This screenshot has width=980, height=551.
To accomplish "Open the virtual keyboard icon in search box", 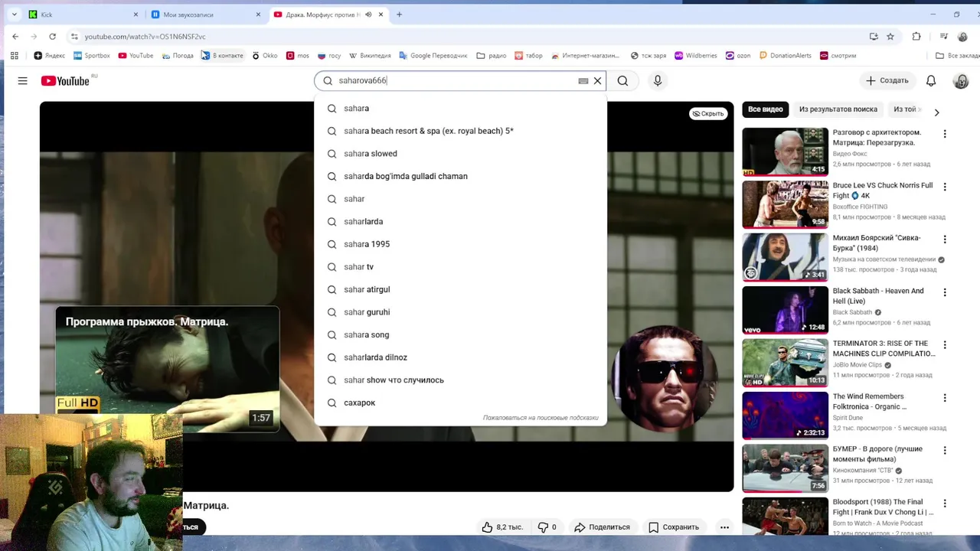I will (583, 80).
